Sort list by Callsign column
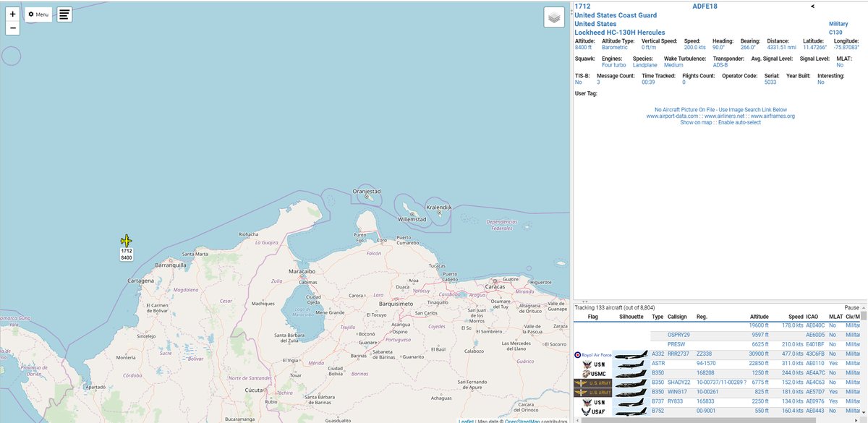The height and width of the screenshot is (423, 868). click(x=678, y=317)
